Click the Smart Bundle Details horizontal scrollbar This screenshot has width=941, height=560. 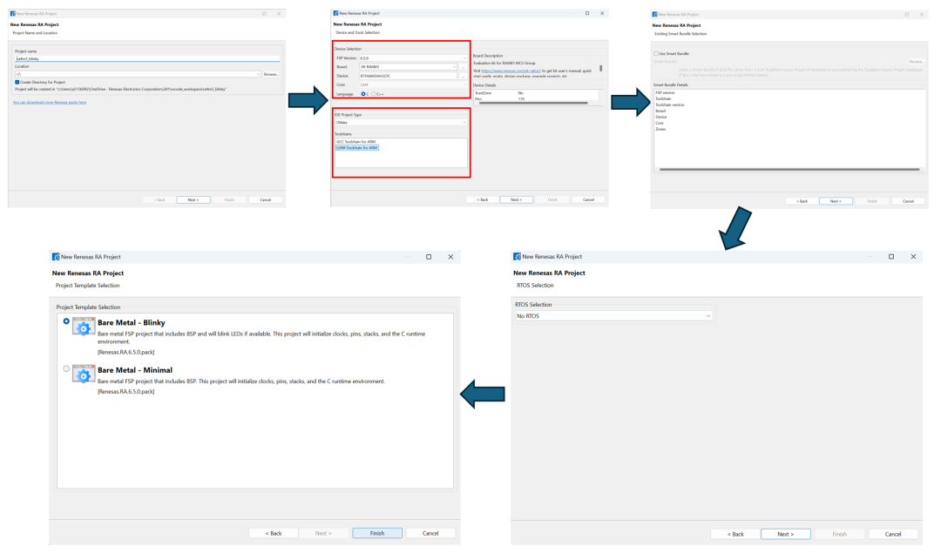[789, 170]
